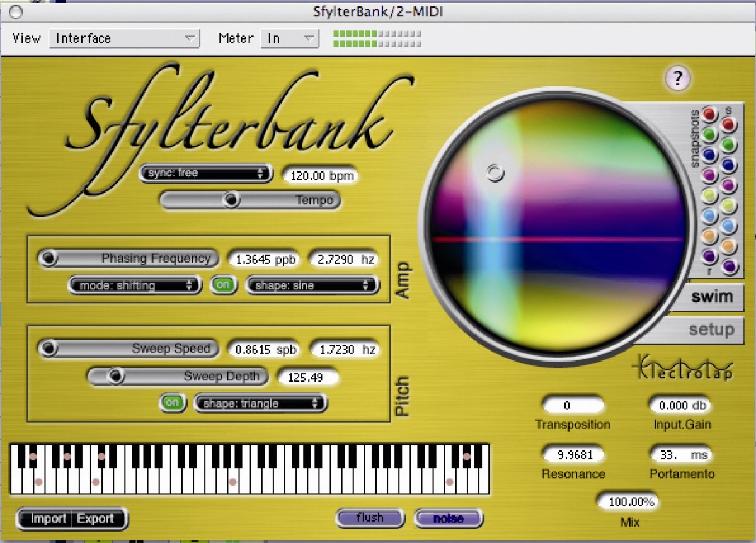Screen dimensions: 756x543
Task: Store to the red snapshot in s column
Action: 730,125
